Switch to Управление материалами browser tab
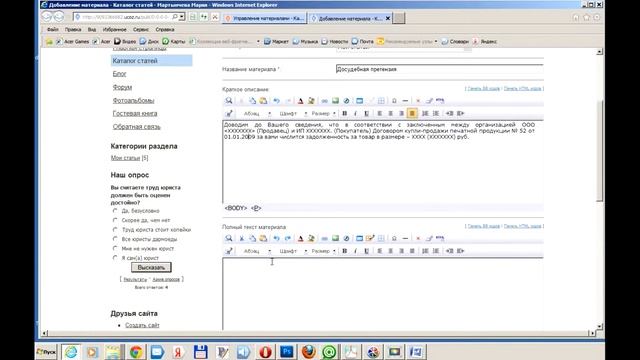640x360 pixels. pyautogui.click(x=264, y=18)
